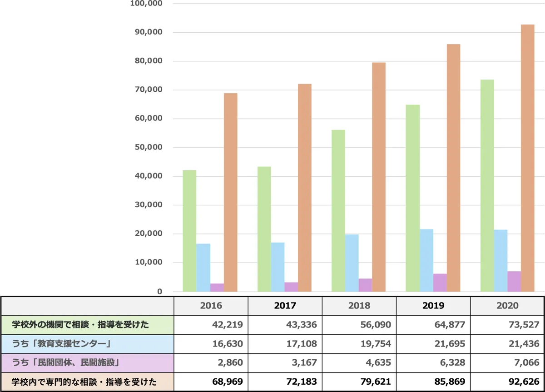Image resolution: width=545 pixels, height=392 pixels.
Task: Click the row label 学校外の機関で相談・指導を受けた
Action: [x=80, y=325]
